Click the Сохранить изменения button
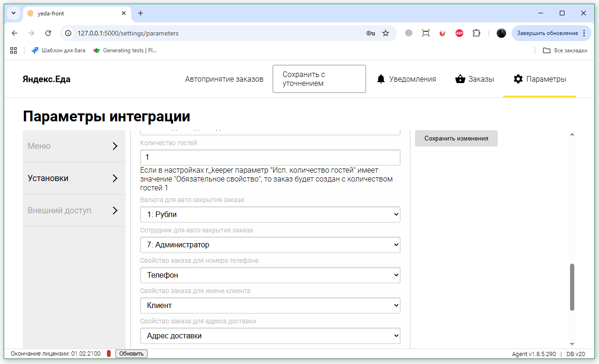The width and height of the screenshot is (599, 364). [x=456, y=139]
